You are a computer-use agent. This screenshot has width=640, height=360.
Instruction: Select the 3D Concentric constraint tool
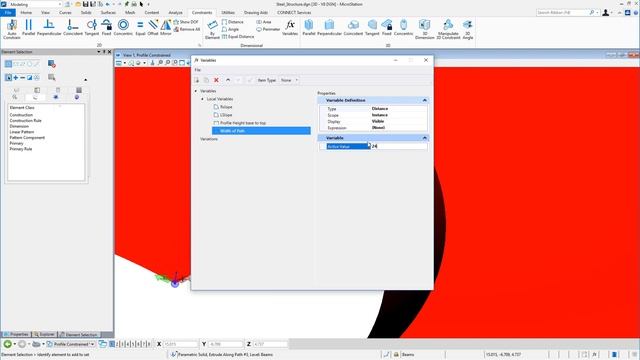point(403,28)
